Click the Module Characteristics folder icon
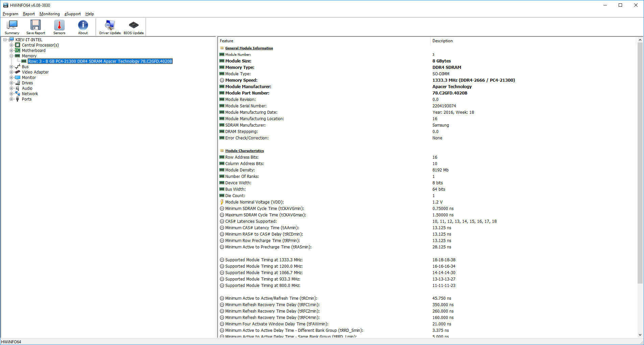Image resolution: width=644 pixels, height=345 pixels. [x=222, y=151]
